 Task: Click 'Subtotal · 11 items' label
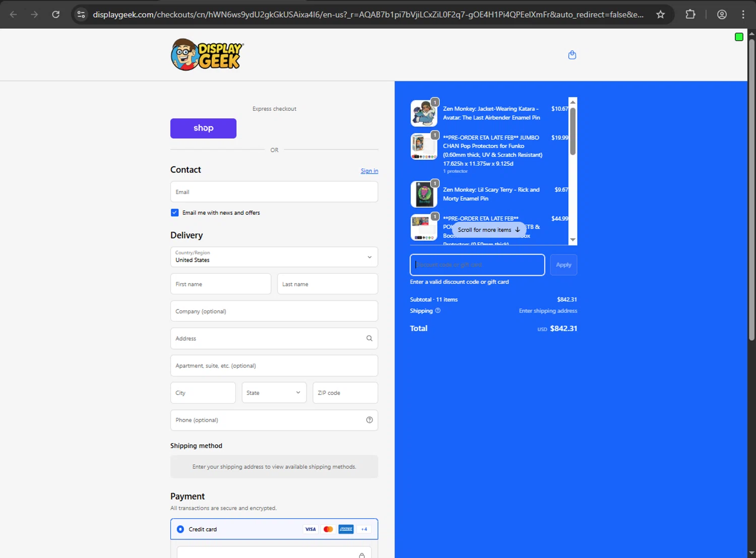point(434,299)
